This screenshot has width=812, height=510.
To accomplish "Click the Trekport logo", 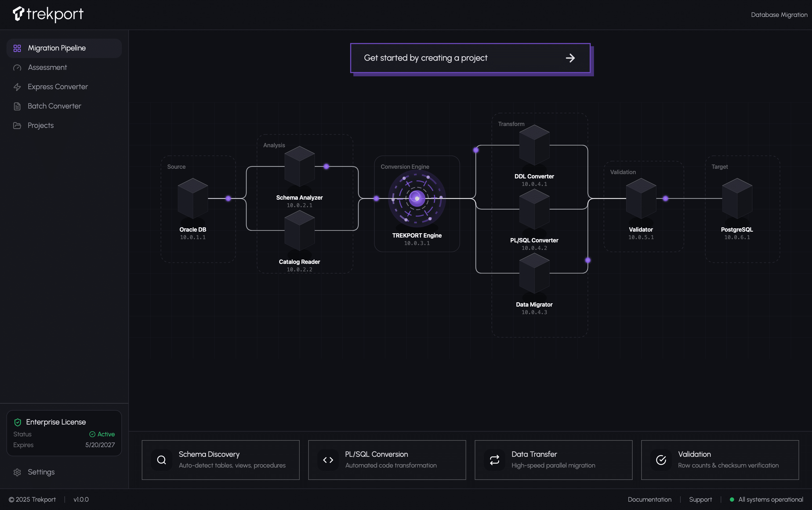I will [48, 14].
